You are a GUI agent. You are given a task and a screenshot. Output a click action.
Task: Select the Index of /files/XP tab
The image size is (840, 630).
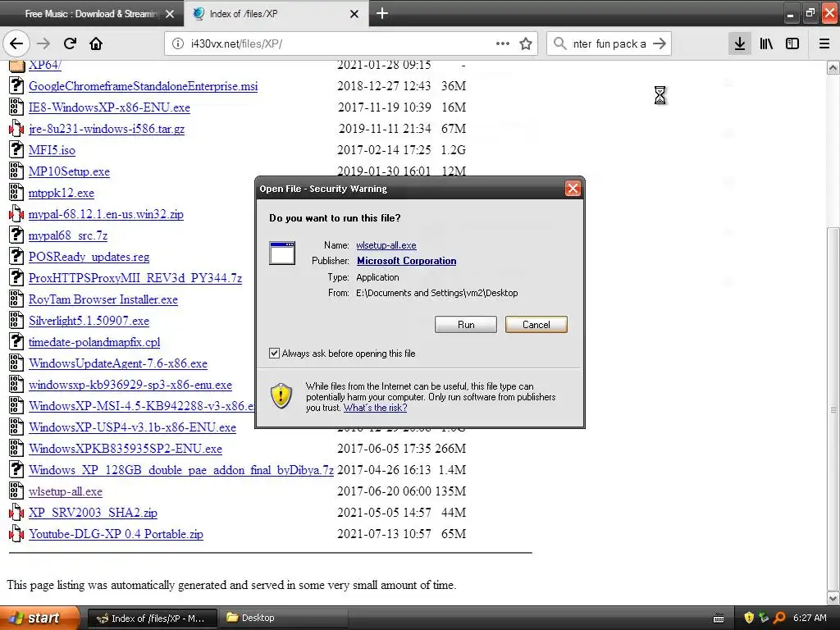tap(276, 14)
